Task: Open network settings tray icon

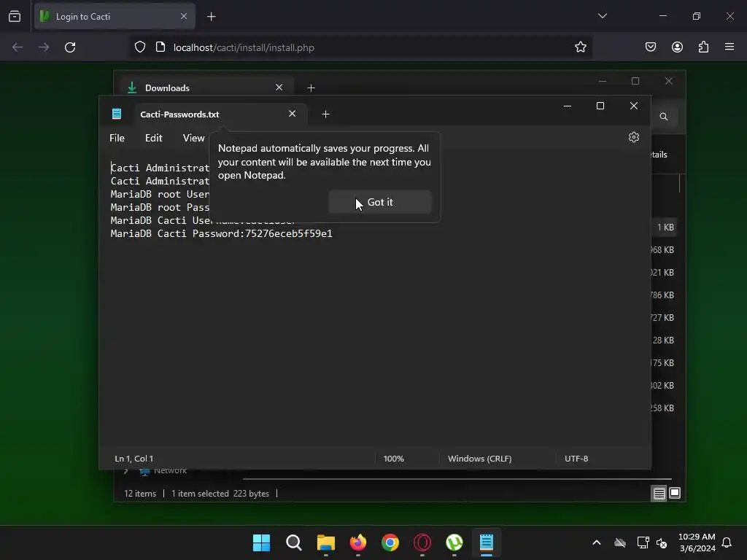Action: click(643, 542)
